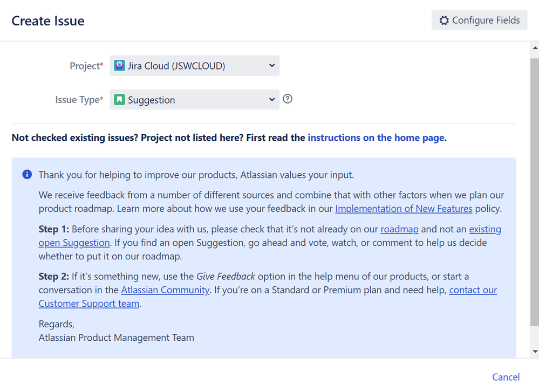Open instructions on the home page link
Image resolution: width=539 pixels, height=392 pixels.
tap(376, 137)
